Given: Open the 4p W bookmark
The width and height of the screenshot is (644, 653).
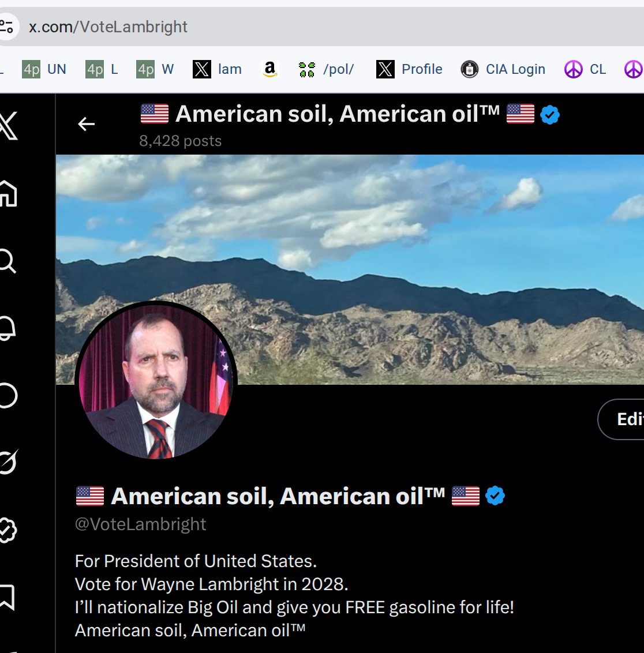Looking at the screenshot, I should 155,69.
